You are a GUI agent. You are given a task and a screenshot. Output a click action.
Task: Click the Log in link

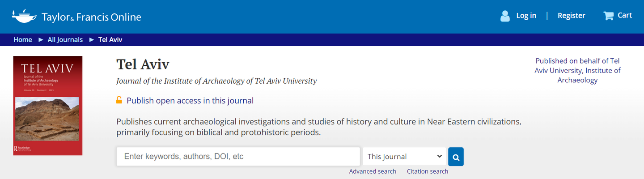coord(526,16)
